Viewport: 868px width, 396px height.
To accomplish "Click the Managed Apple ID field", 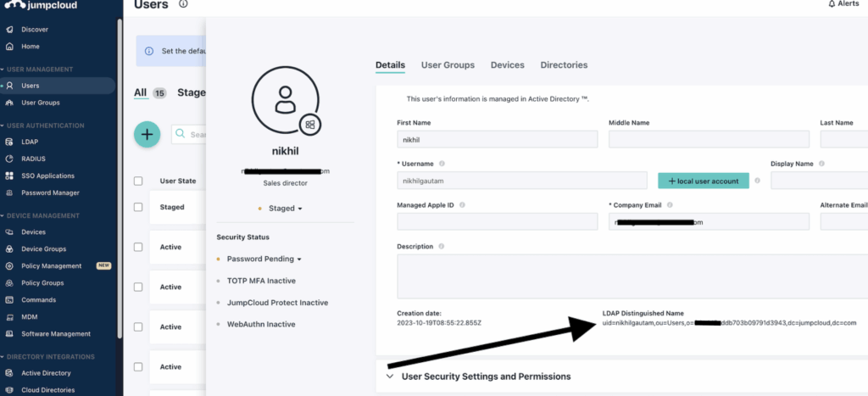I will 497,221.
